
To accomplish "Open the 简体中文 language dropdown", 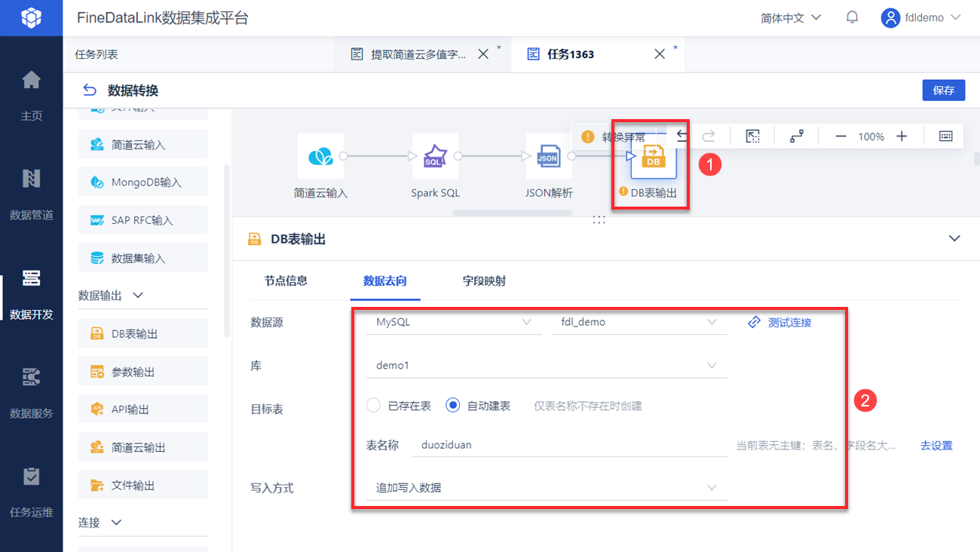I will click(791, 17).
